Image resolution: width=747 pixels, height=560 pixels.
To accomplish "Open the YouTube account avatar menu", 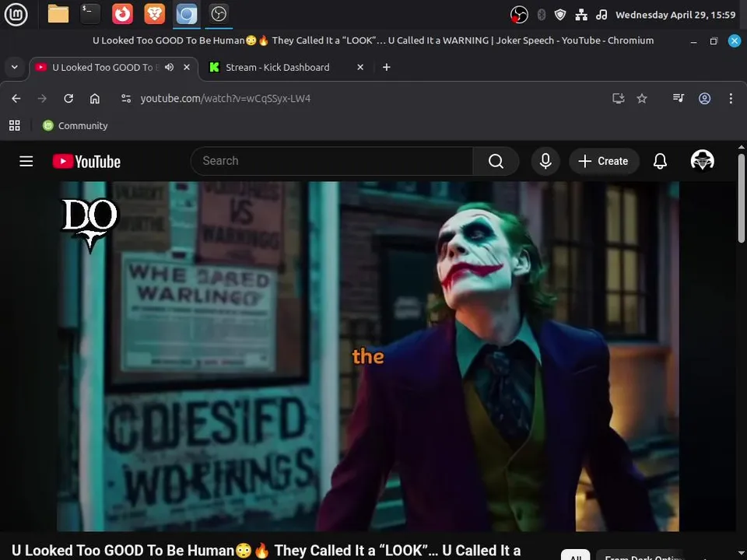I will click(702, 160).
